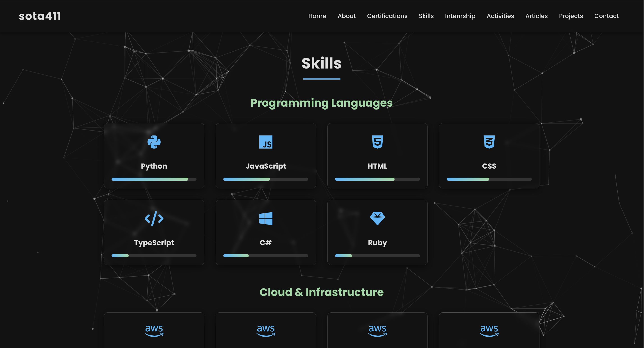Image resolution: width=644 pixels, height=348 pixels.
Task: Click the HTML5 shield icon
Action: tap(377, 142)
